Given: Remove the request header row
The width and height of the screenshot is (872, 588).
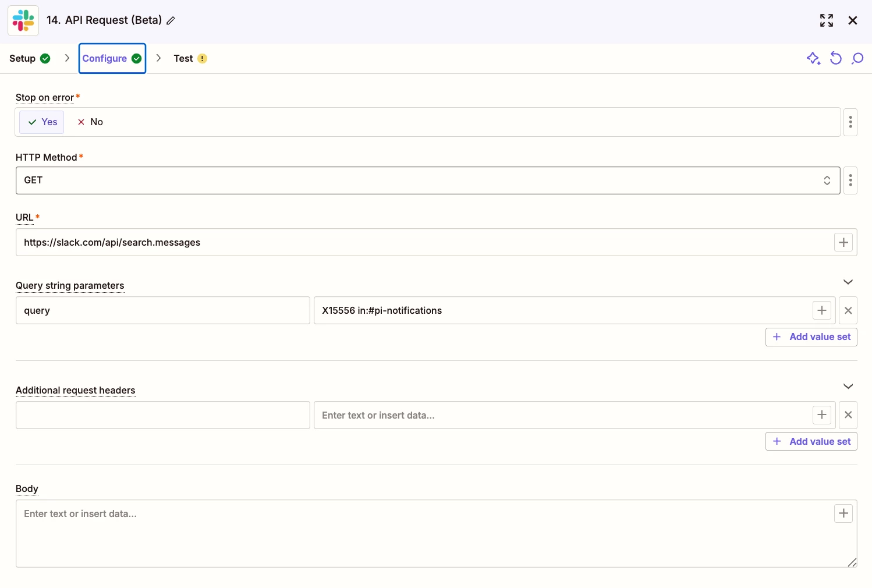Looking at the screenshot, I should pyautogui.click(x=848, y=415).
